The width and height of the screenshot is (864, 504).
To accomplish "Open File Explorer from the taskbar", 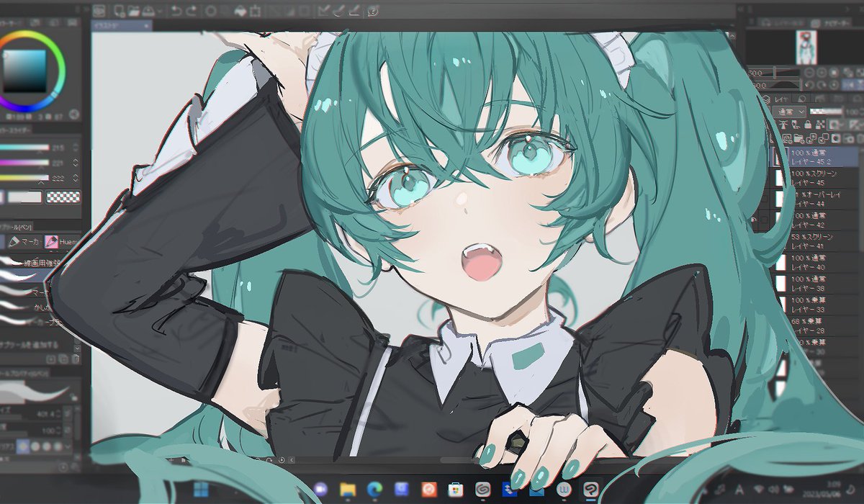I will 348,490.
